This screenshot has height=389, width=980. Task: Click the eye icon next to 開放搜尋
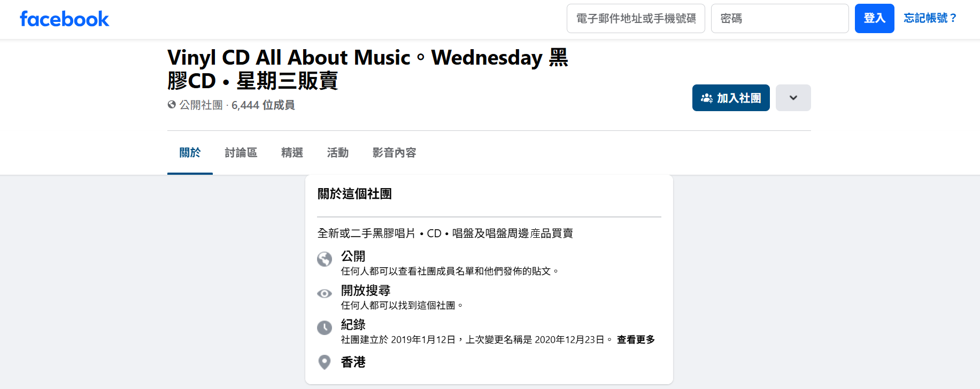[x=325, y=293]
